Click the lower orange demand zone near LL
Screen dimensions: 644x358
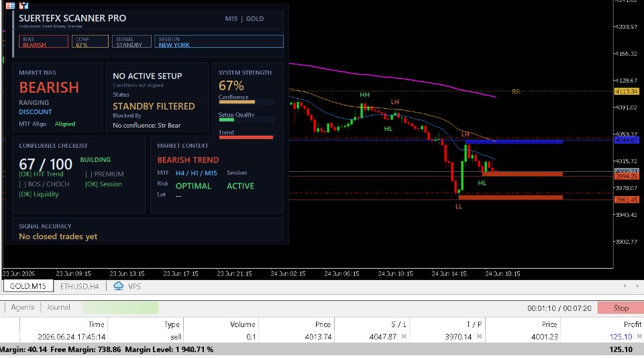click(x=511, y=197)
